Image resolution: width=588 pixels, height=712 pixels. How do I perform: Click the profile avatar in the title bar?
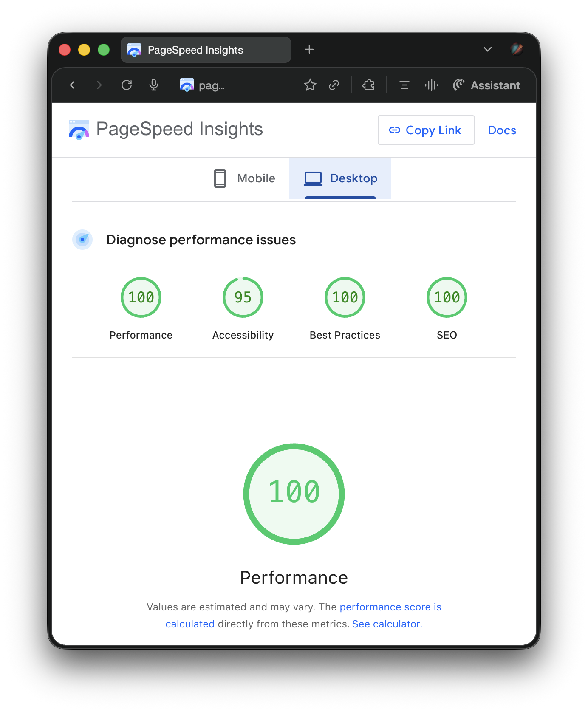[x=517, y=49]
